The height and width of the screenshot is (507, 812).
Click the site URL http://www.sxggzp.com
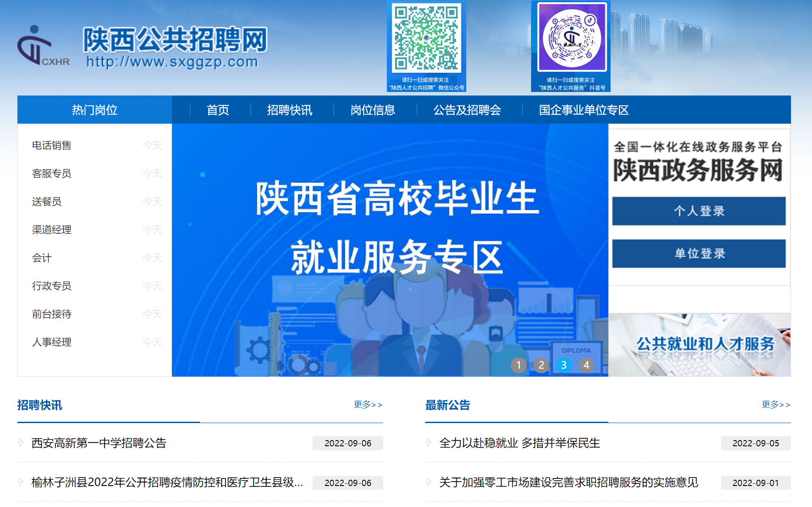click(x=172, y=62)
